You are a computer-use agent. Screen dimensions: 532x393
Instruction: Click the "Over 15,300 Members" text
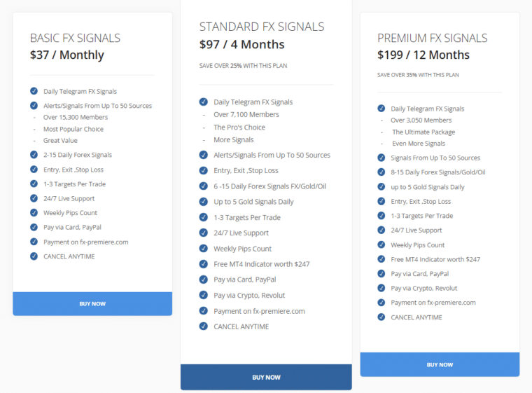75,118
